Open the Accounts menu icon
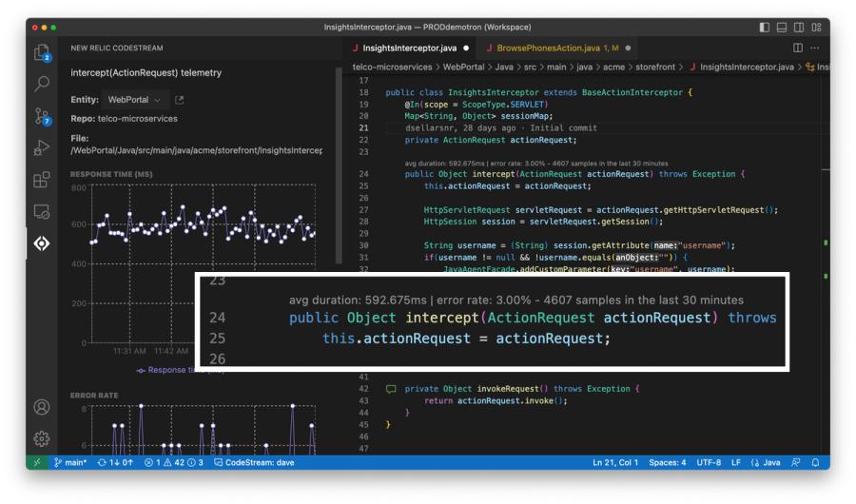This screenshot has height=504, width=856. (x=42, y=407)
